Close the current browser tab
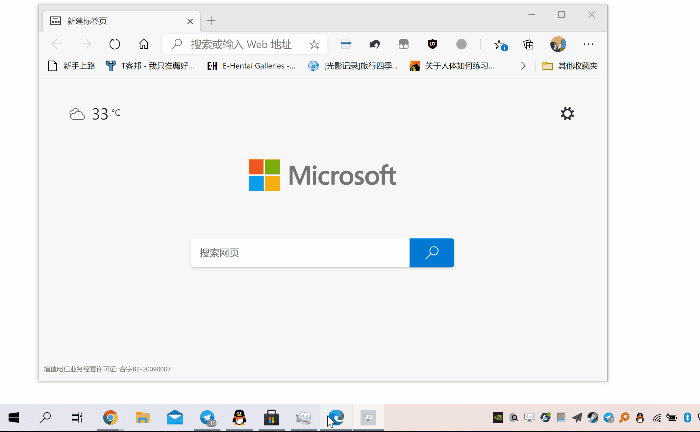Image resolution: width=700 pixels, height=432 pixels. (x=190, y=21)
